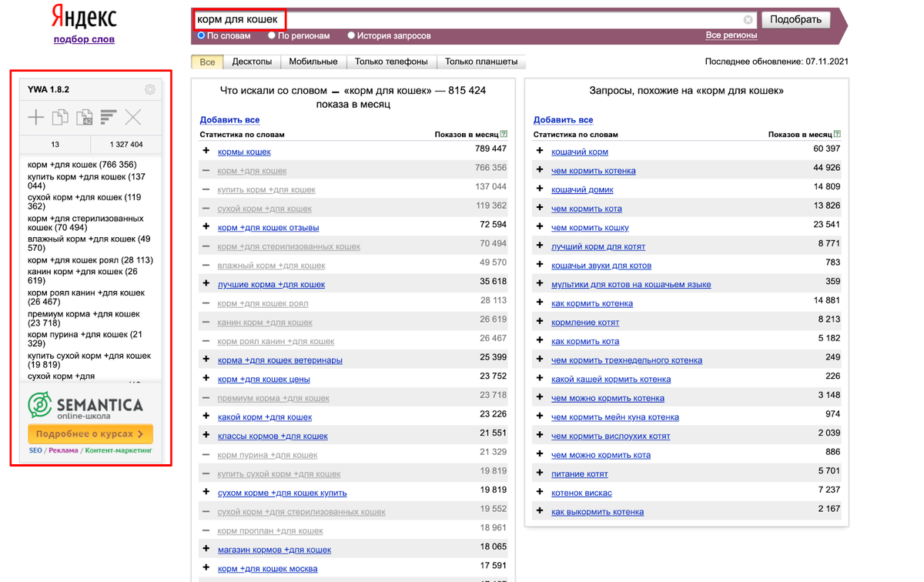924x582 pixels.
Task: Select the 'По регионам' radio button
Action: pos(272,35)
